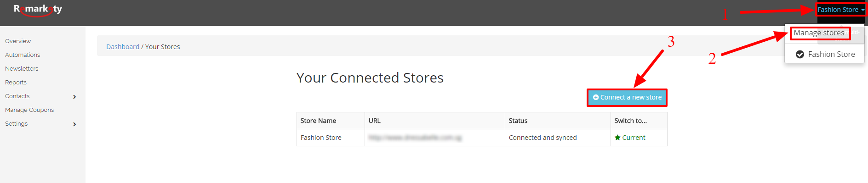Open Manage Coupons in the sidebar
The image size is (868, 183).
[x=29, y=110]
